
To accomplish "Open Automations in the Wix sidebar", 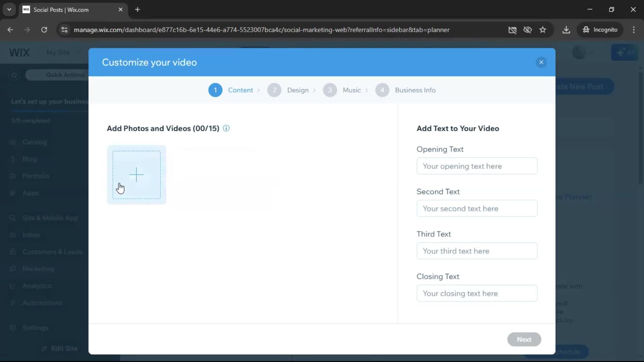I will tap(42, 303).
